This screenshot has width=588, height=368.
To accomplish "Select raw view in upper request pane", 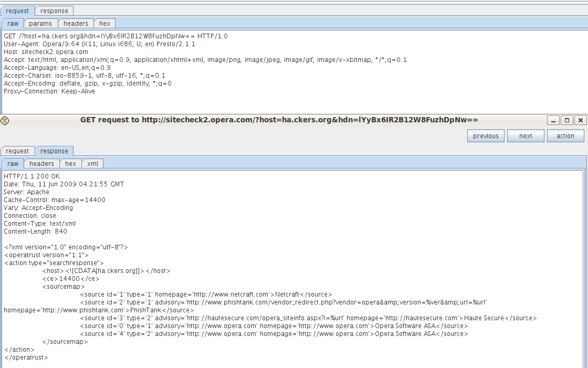I will pos(13,23).
